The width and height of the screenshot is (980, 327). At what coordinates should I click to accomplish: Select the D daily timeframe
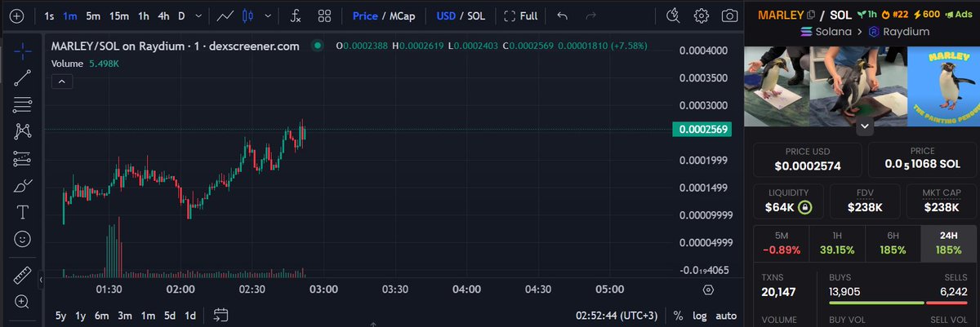tap(181, 15)
